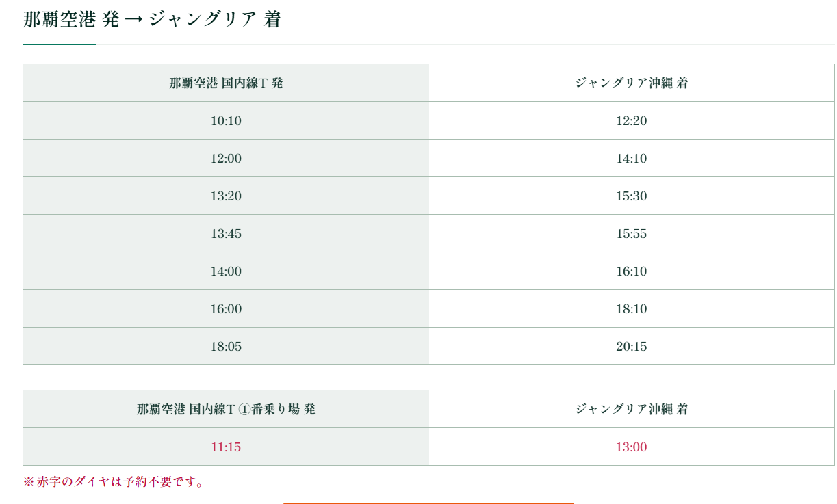Click the red 赤字のダイヤは予約不要です note
This screenshot has height=504, width=837.
coord(114,483)
